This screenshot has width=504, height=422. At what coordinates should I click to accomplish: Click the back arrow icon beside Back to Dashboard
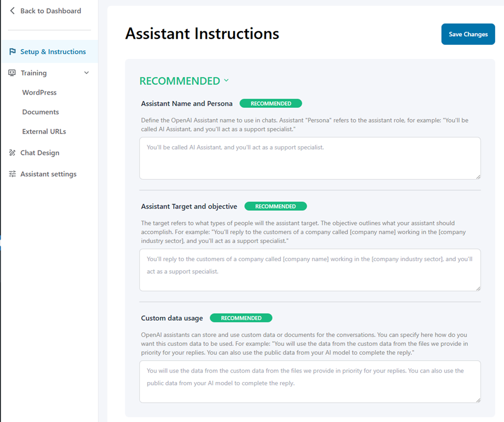click(12, 11)
